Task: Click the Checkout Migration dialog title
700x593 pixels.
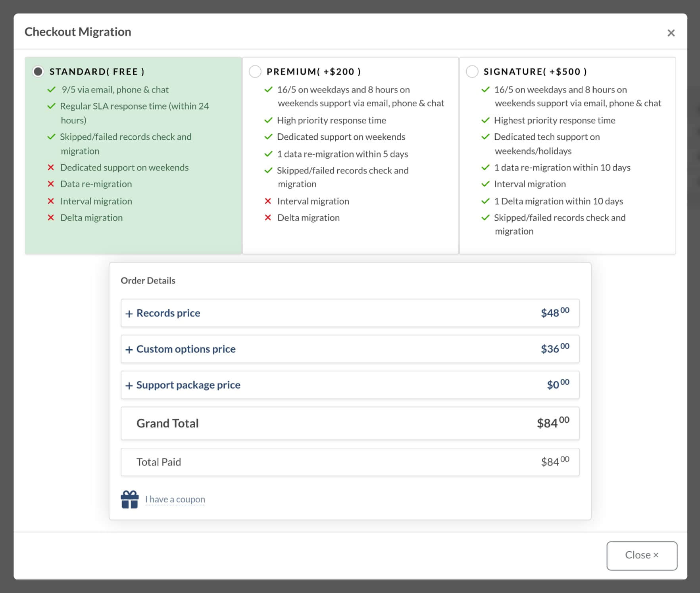Action: click(x=78, y=32)
